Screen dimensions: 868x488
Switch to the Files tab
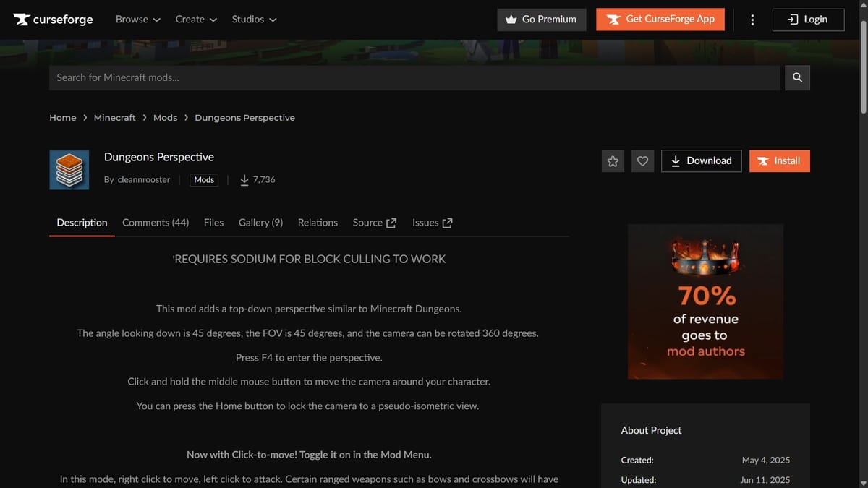213,223
